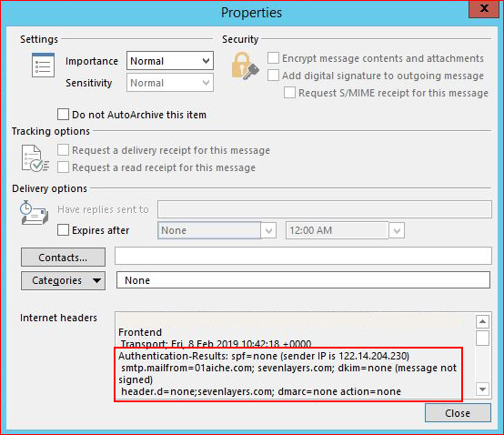Click the Delivery options clock mail icon

pos(34,213)
